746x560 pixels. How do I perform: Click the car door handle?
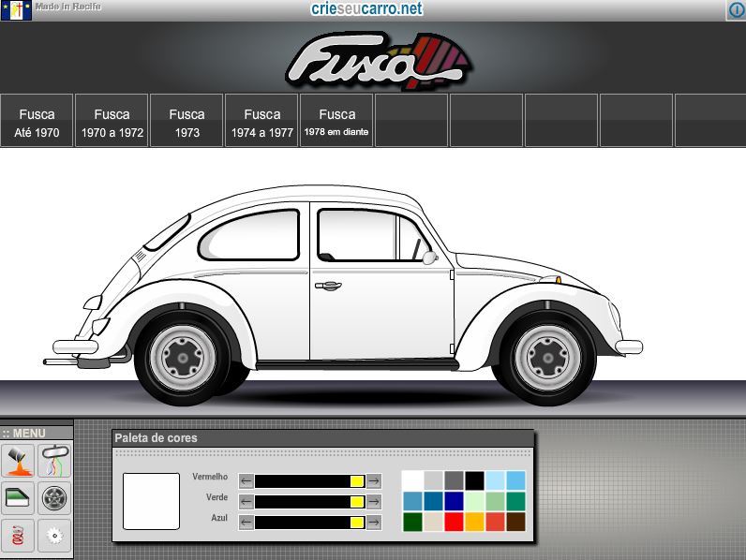tap(328, 286)
